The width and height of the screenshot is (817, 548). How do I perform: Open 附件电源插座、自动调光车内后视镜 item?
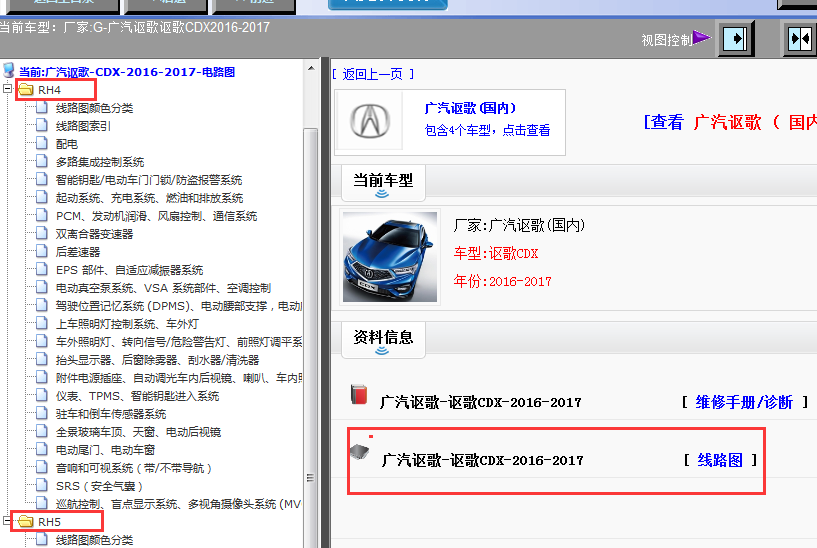(179, 378)
